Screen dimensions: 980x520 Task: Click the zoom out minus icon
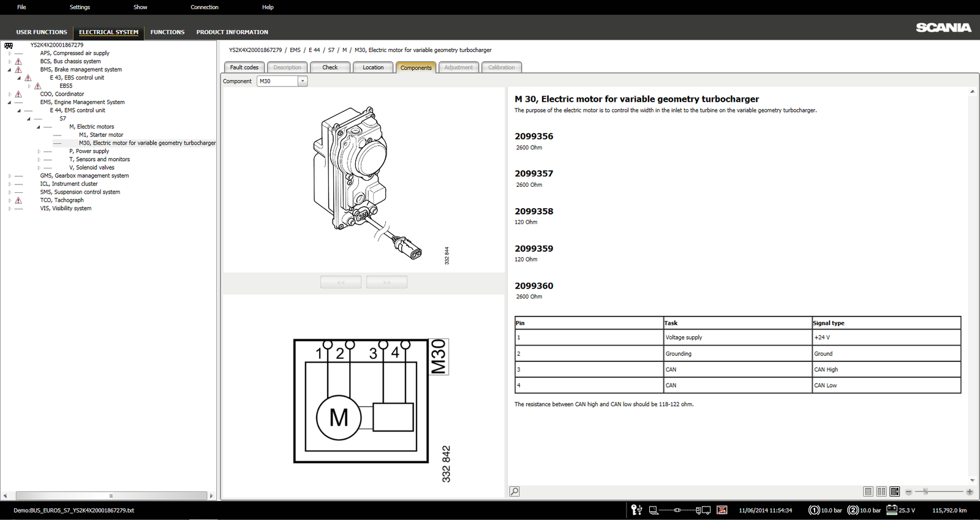(x=908, y=492)
